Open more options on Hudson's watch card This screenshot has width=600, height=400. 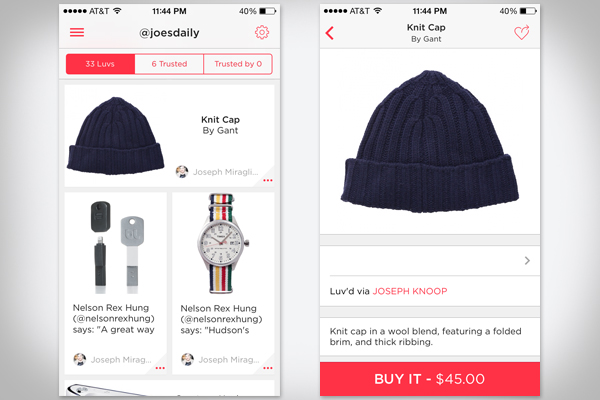point(267,369)
